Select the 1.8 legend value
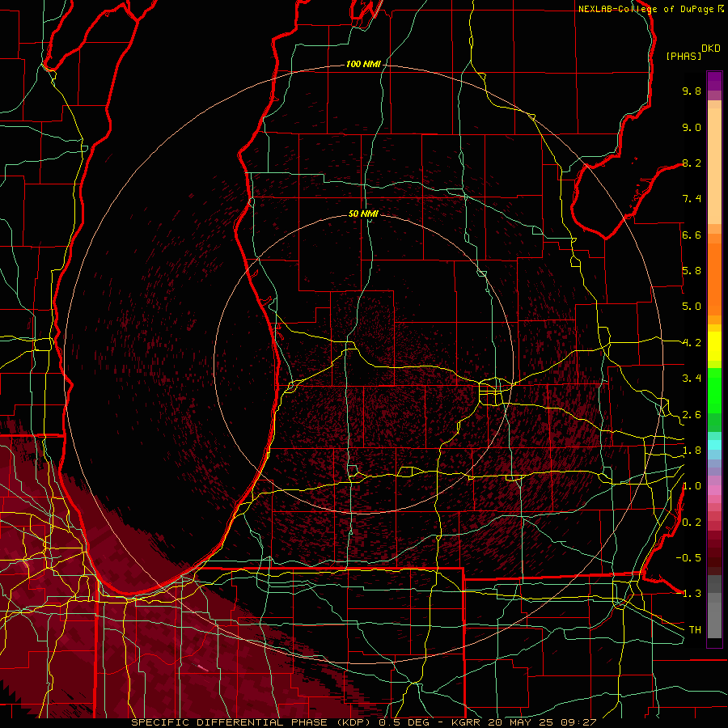 coord(692,451)
